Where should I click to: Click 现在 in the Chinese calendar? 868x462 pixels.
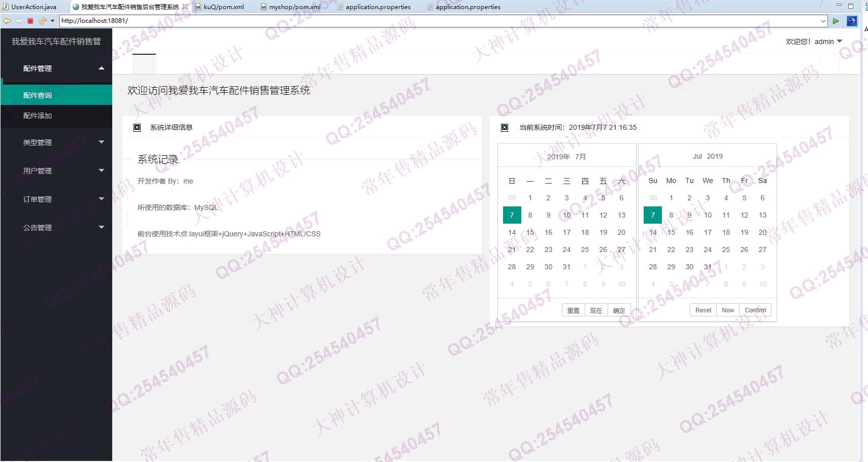[x=596, y=310]
